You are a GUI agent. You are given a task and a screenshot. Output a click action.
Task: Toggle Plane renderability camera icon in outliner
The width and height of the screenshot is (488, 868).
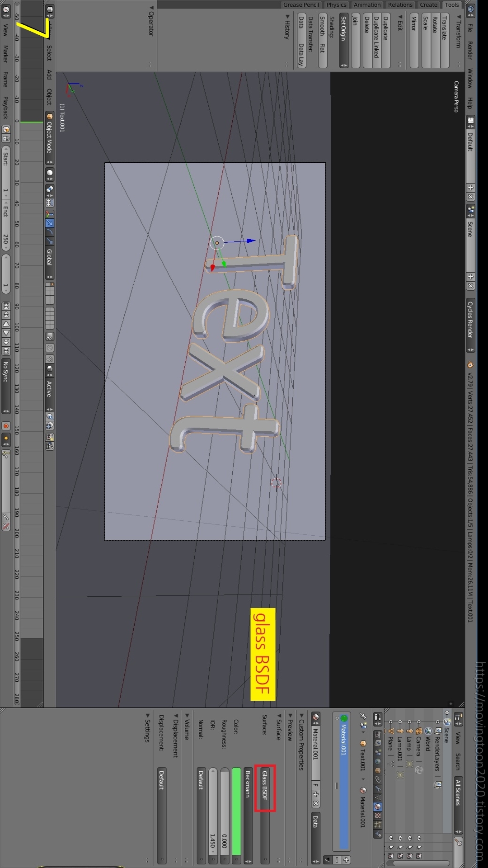(391, 856)
